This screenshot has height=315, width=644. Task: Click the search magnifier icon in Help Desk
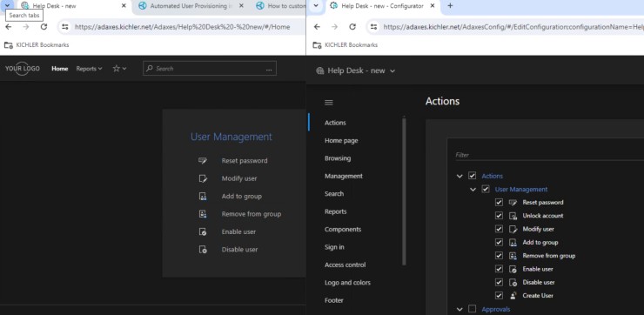[150, 69]
